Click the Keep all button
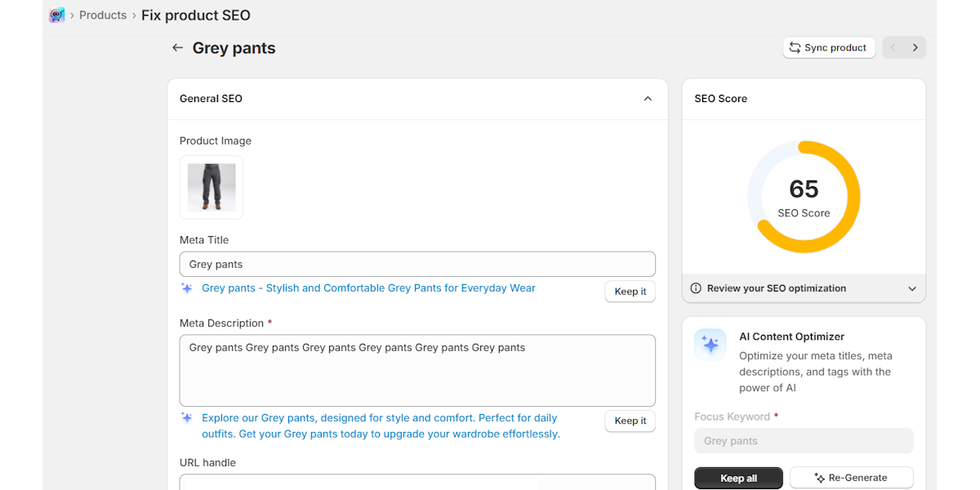Image resolution: width=980 pixels, height=490 pixels. (738, 478)
